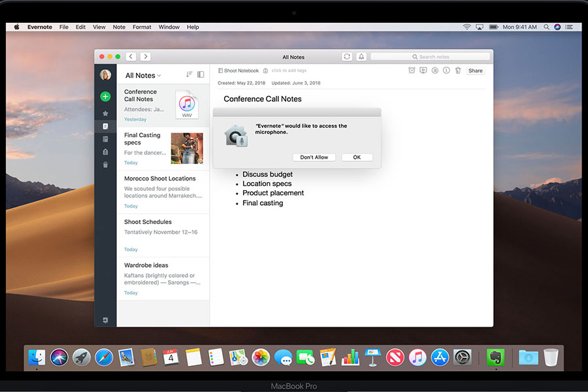Viewport: 588px width, 392px height.
Task: Click the Spotlight search icon in menu bar
Action: (546, 27)
